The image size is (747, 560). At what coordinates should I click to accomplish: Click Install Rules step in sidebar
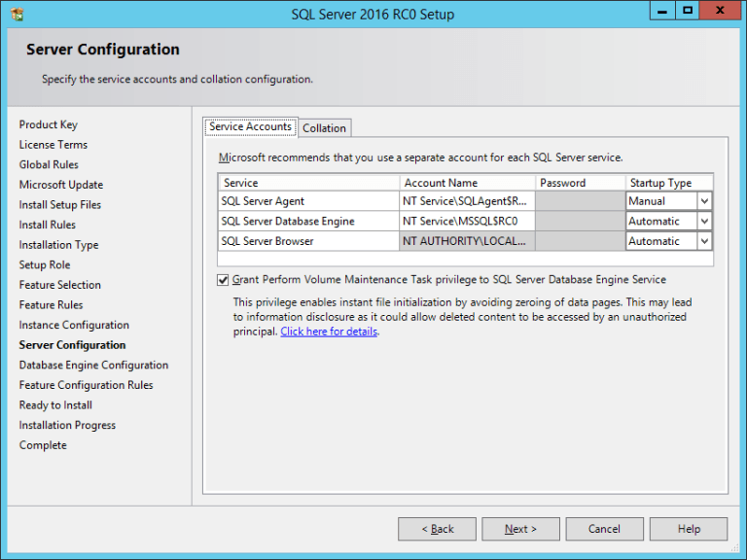click(47, 225)
